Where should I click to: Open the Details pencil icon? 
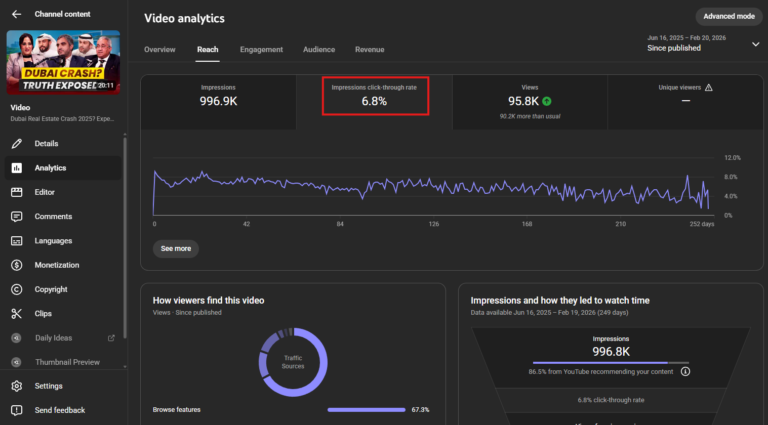16,144
